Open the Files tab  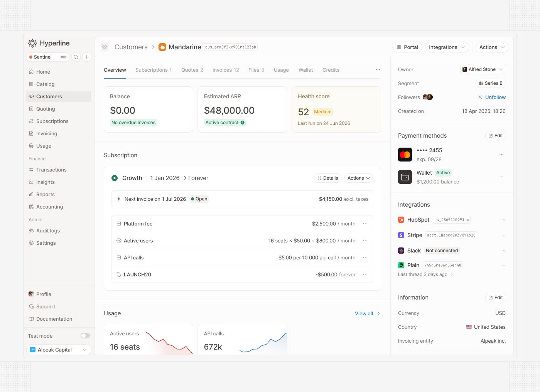coord(256,70)
